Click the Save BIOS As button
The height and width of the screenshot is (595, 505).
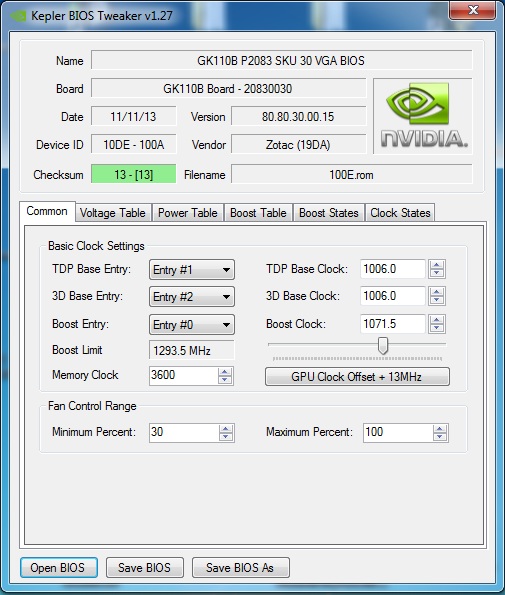click(x=241, y=568)
